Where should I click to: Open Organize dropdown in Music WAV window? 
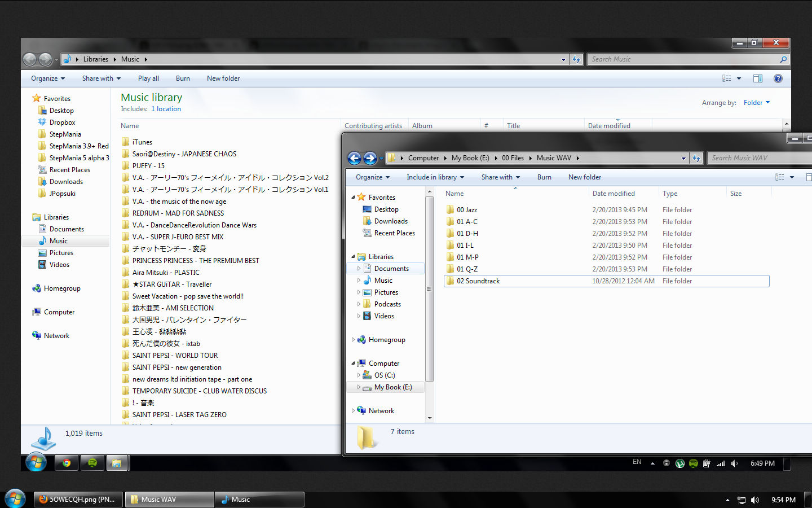coord(373,177)
